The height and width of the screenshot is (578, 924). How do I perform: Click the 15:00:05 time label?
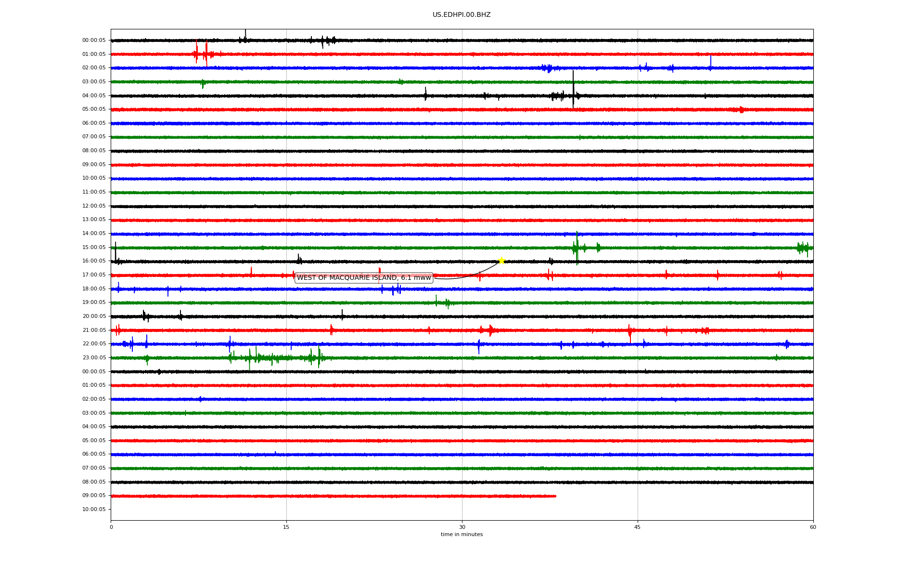click(94, 248)
